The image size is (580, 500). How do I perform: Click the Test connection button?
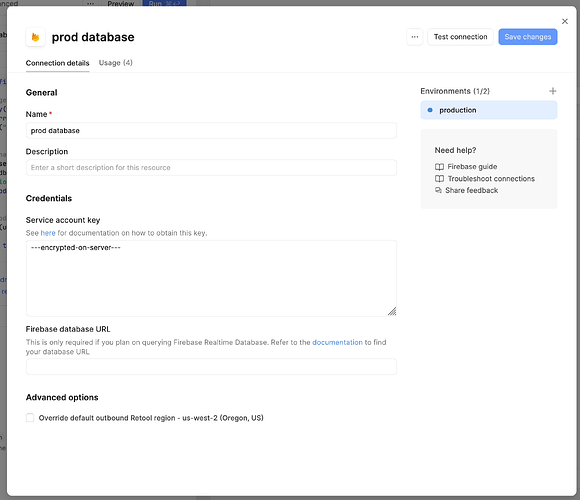coord(461,37)
